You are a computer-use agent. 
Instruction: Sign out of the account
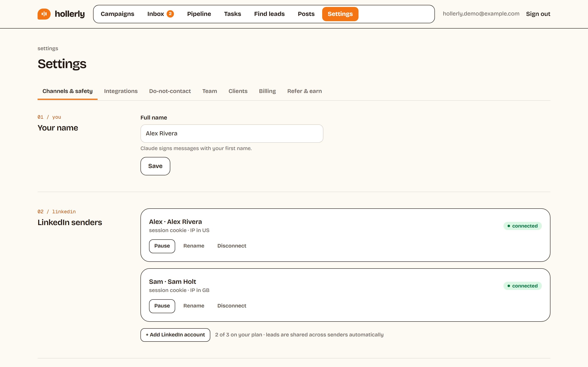pos(538,14)
